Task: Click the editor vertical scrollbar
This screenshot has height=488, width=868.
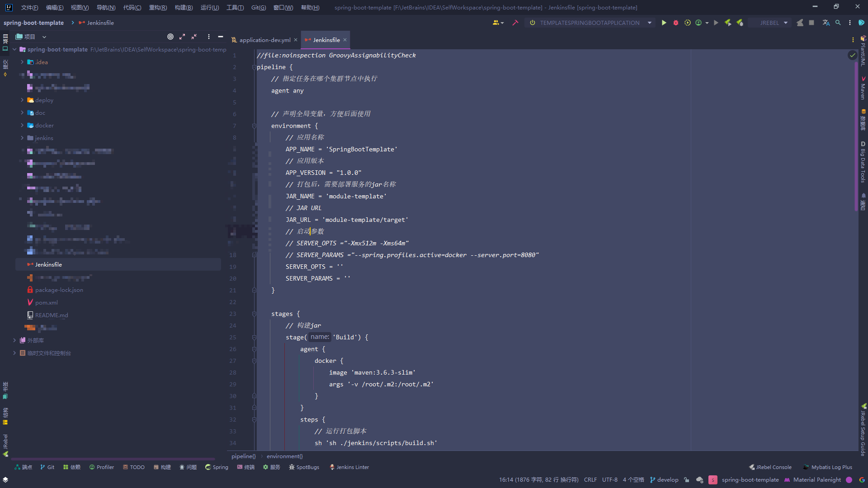Action: click(856, 136)
